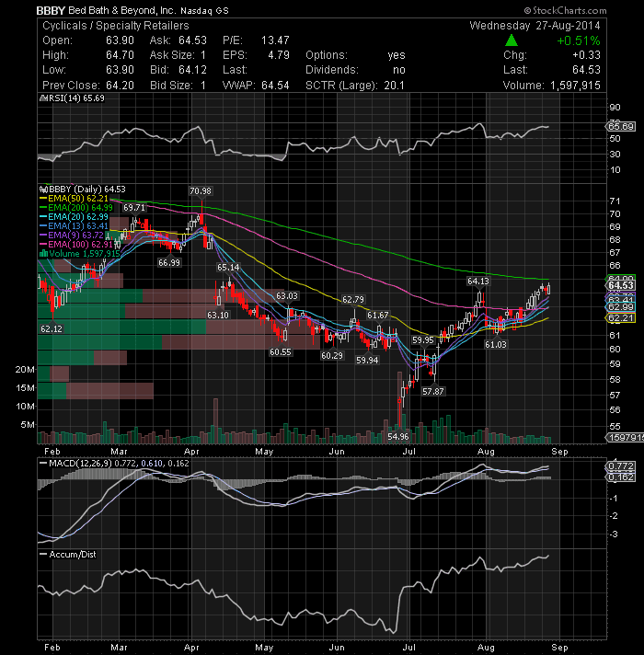644x655 pixels.
Task: Click the Bed Bath & Beyond, Inc. name
Action: (x=122, y=10)
